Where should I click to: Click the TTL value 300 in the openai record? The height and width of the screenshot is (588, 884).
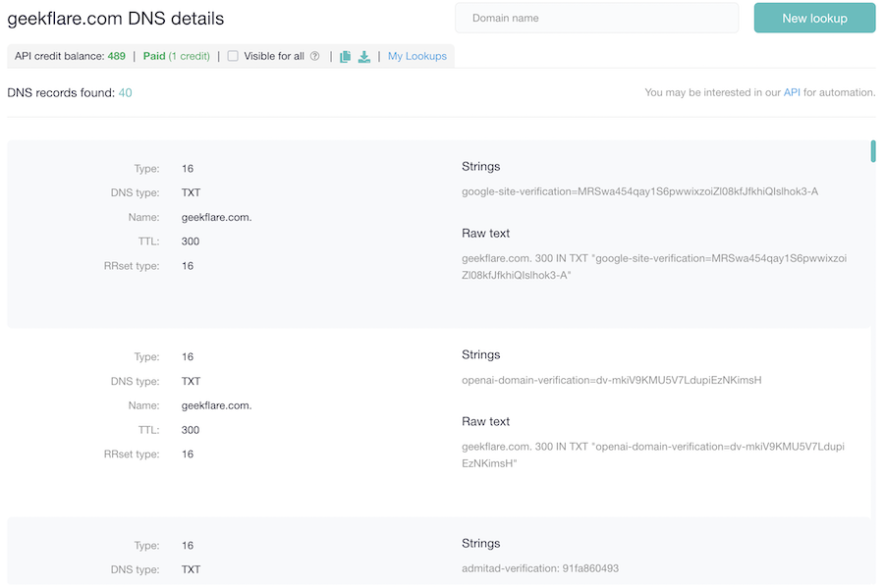(x=191, y=430)
